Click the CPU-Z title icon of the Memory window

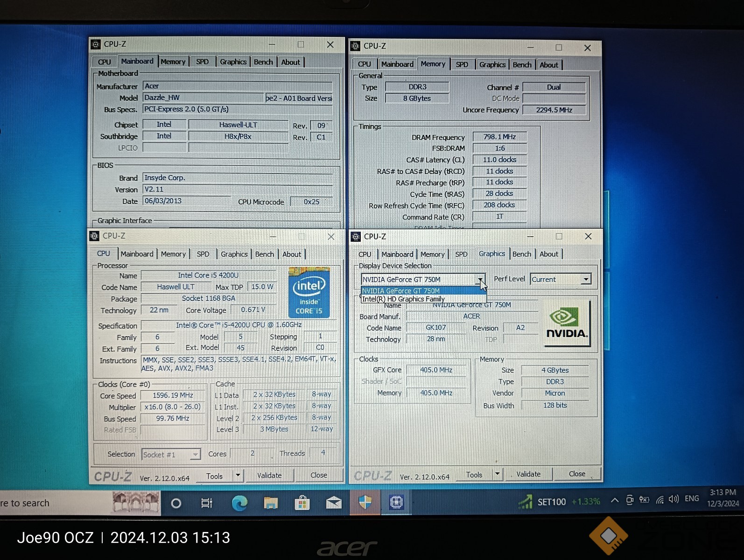[356, 46]
